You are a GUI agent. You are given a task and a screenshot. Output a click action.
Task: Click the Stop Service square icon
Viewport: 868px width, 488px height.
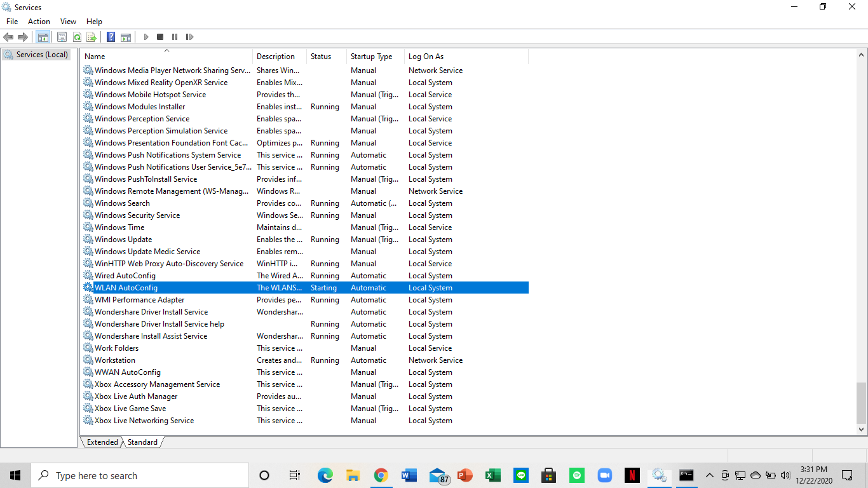point(160,37)
